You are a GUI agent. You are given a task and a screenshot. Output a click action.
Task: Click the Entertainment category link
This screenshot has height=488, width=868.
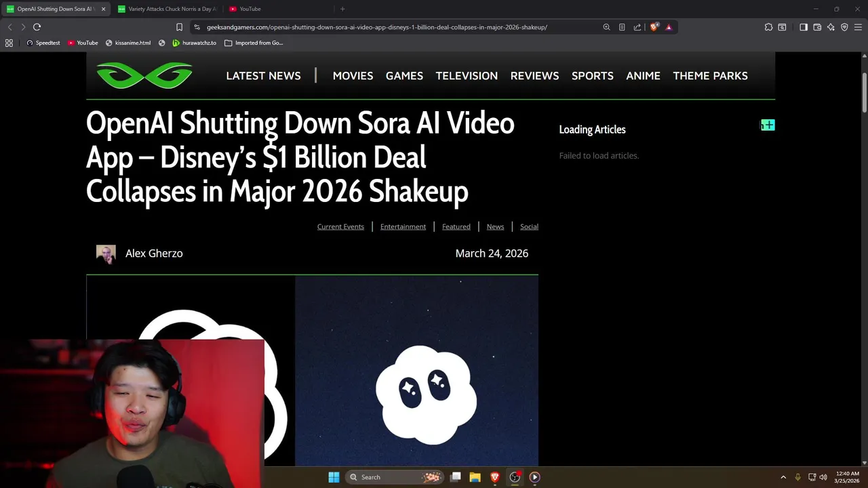tap(403, 226)
